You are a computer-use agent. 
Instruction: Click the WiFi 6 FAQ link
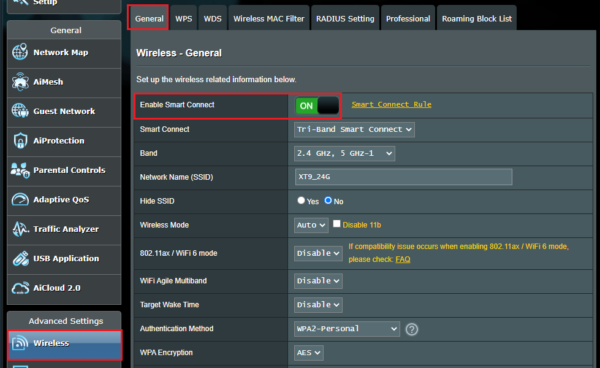point(403,259)
